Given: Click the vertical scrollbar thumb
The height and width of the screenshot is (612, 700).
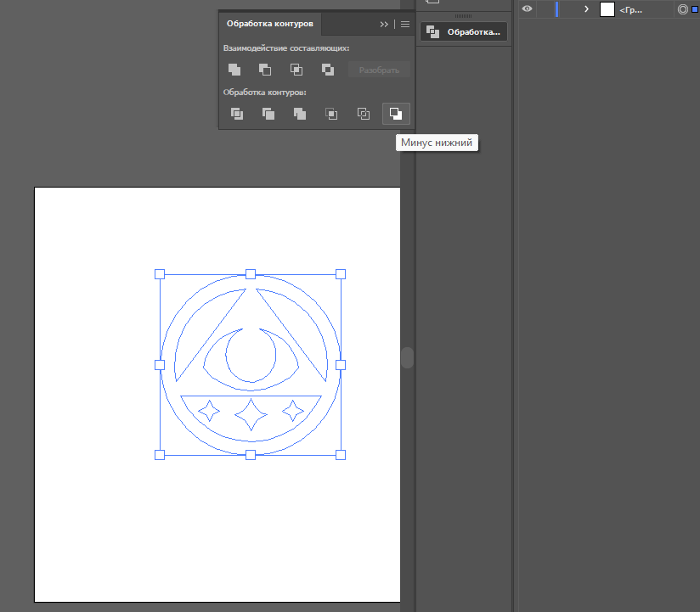Looking at the screenshot, I should click(407, 357).
